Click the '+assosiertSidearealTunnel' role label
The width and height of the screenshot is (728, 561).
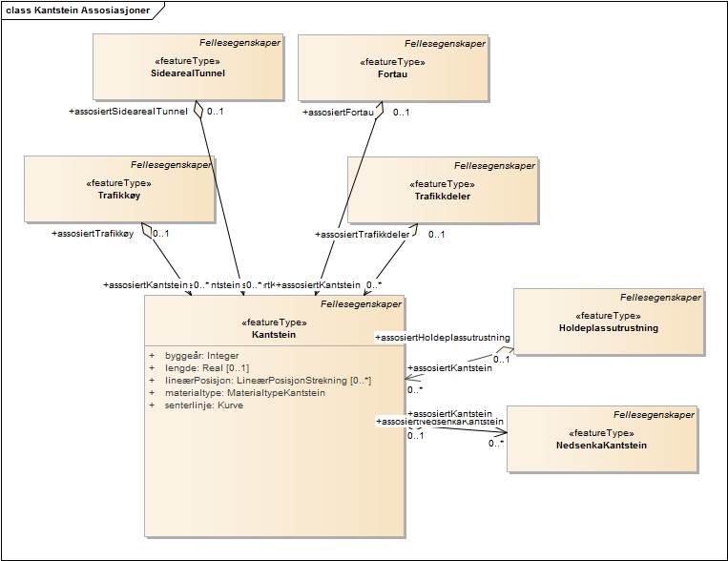tap(128, 112)
